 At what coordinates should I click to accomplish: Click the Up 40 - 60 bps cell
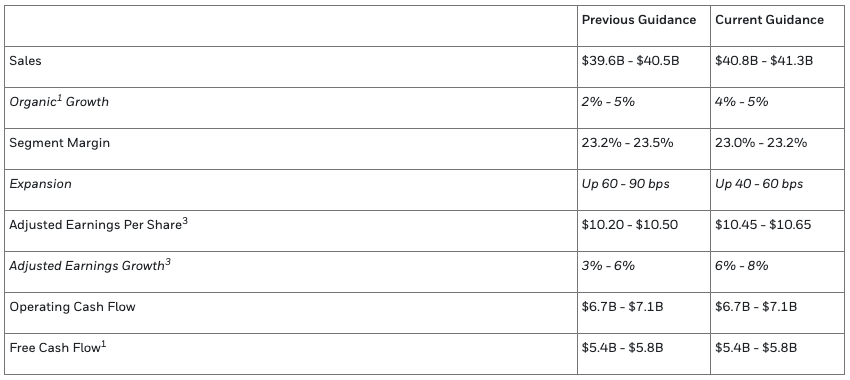759,184
